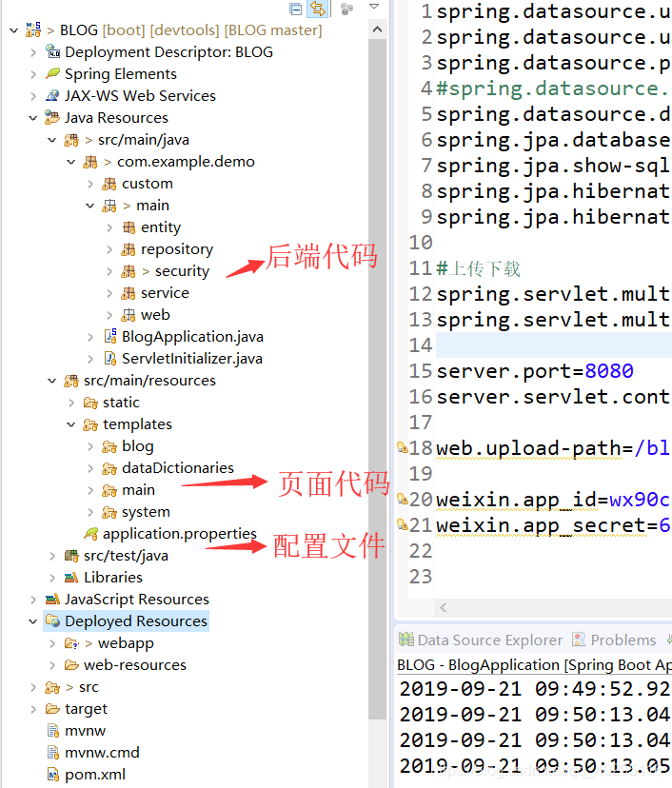Click Project Explorer vertical scrollbar thumb
This screenshot has height=788, width=672.
click(x=377, y=380)
